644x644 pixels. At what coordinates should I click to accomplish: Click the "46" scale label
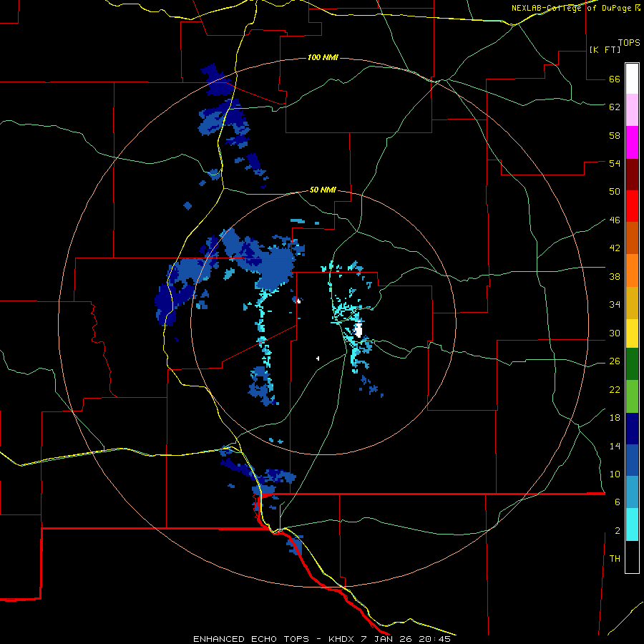click(x=615, y=220)
